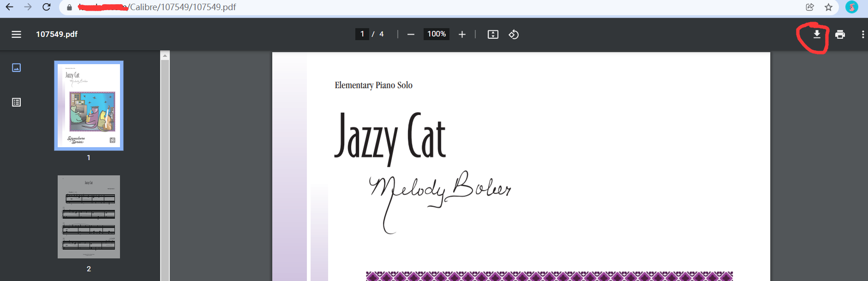Viewport: 868px width, 281px height.
Task: Click the 107549.pdf file title
Action: coord(57,34)
